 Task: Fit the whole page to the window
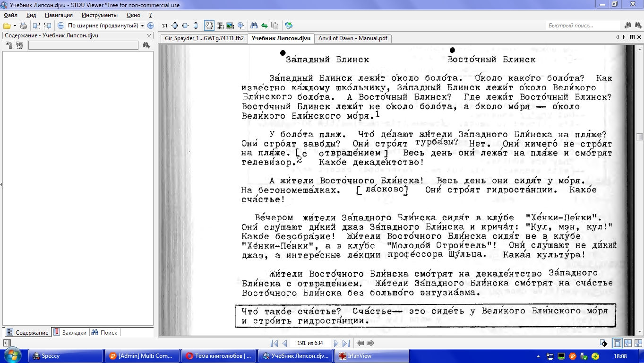point(175,26)
